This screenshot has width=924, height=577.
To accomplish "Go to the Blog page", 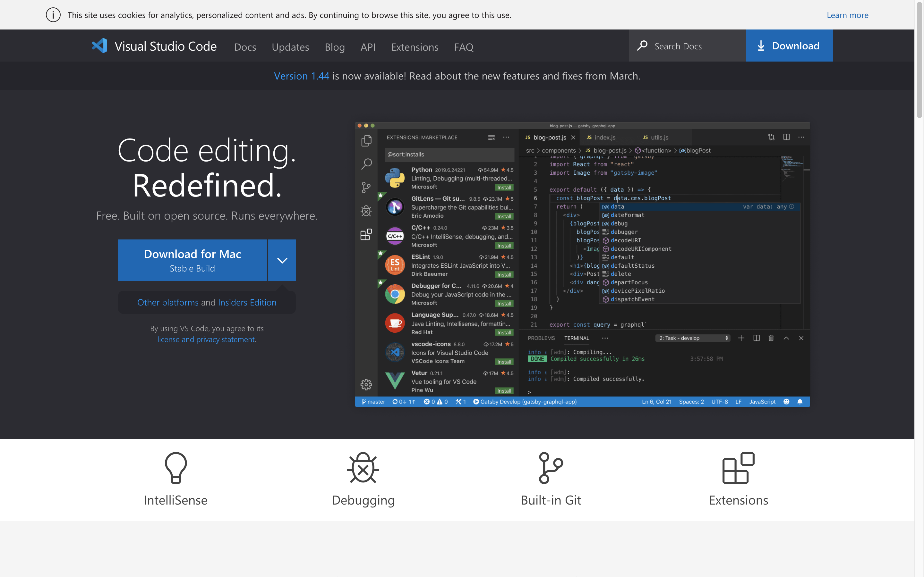I will tap(335, 47).
